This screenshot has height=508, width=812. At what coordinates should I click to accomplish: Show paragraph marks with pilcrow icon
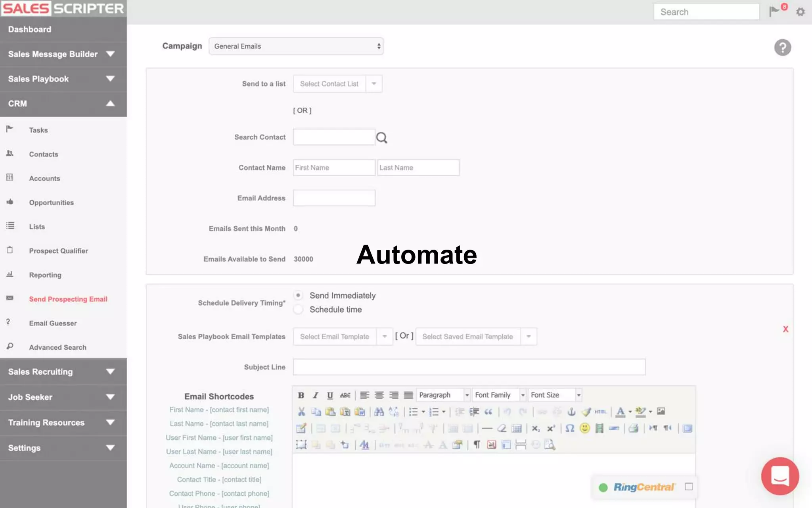pyautogui.click(x=477, y=445)
